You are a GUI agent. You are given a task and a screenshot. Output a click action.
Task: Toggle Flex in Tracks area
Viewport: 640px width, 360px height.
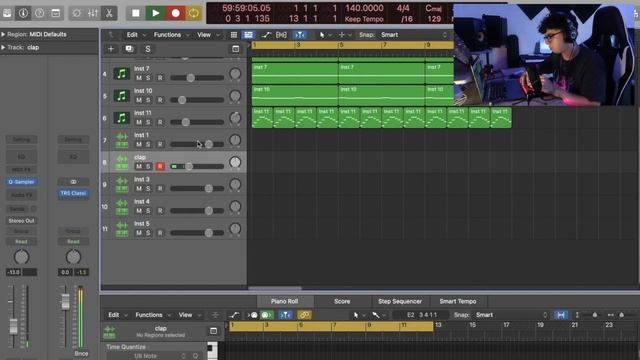click(x=281, y=35)
